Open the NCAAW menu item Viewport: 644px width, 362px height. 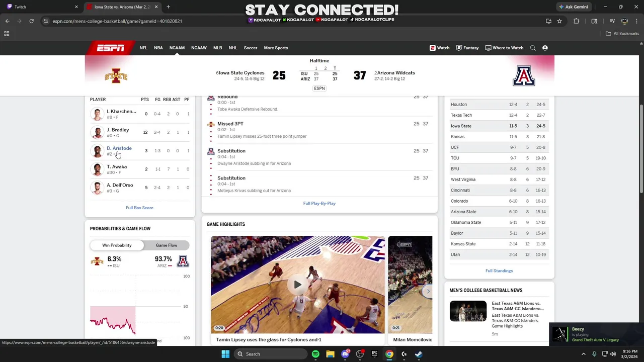[x=199, y=48]
